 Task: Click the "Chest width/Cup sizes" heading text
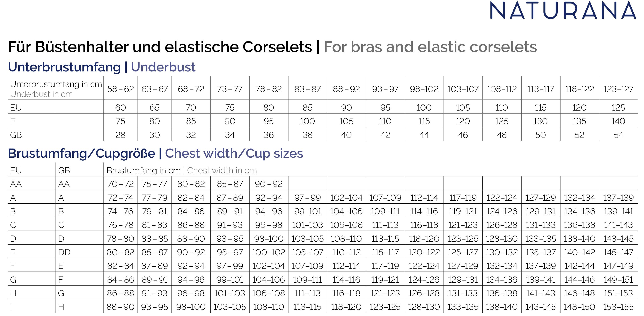(x=234, y=153)
